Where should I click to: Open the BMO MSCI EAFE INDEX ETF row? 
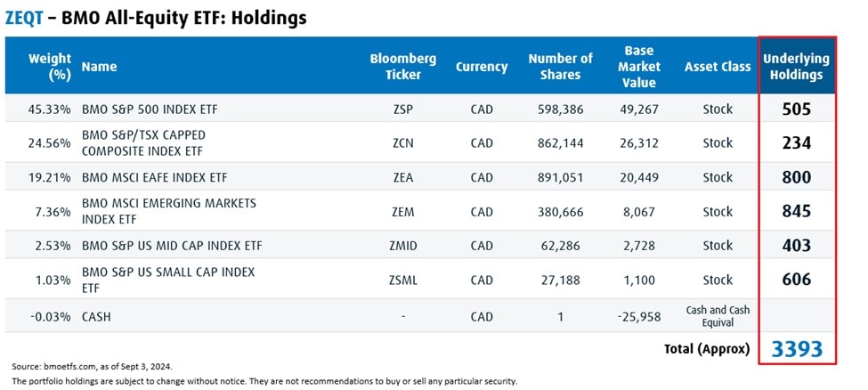pyautogui.click(x=154, y=177)
